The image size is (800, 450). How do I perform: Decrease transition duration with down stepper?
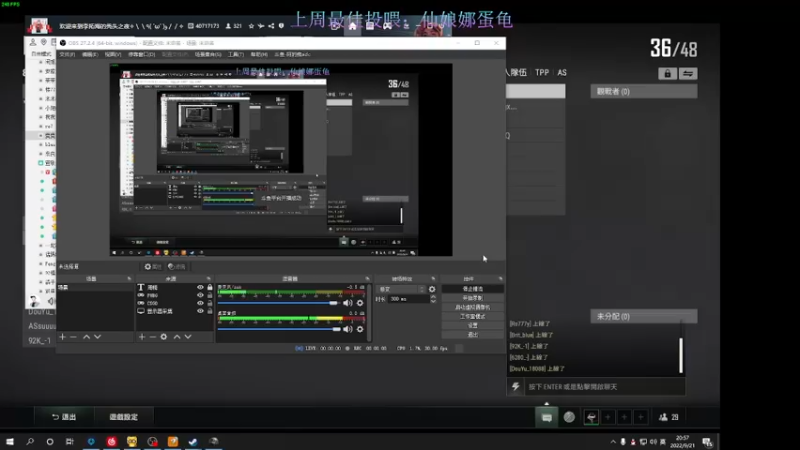(433, 302)
